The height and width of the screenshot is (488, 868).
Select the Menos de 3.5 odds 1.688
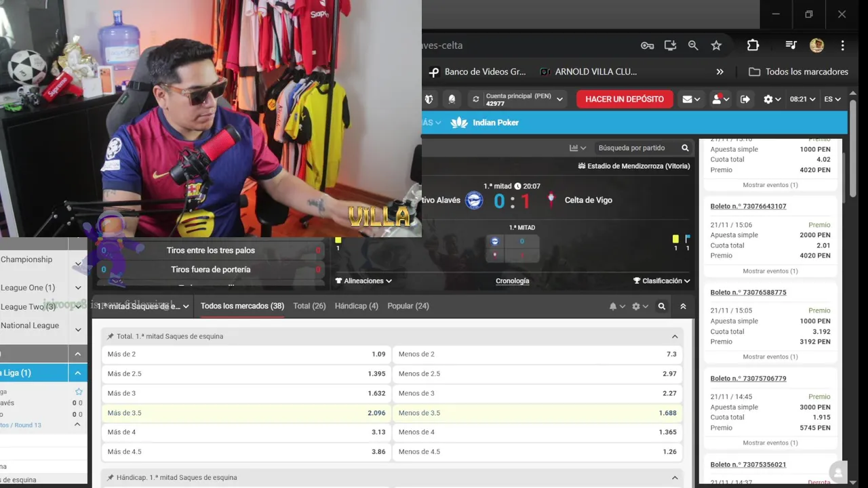[x=538, y=413]
